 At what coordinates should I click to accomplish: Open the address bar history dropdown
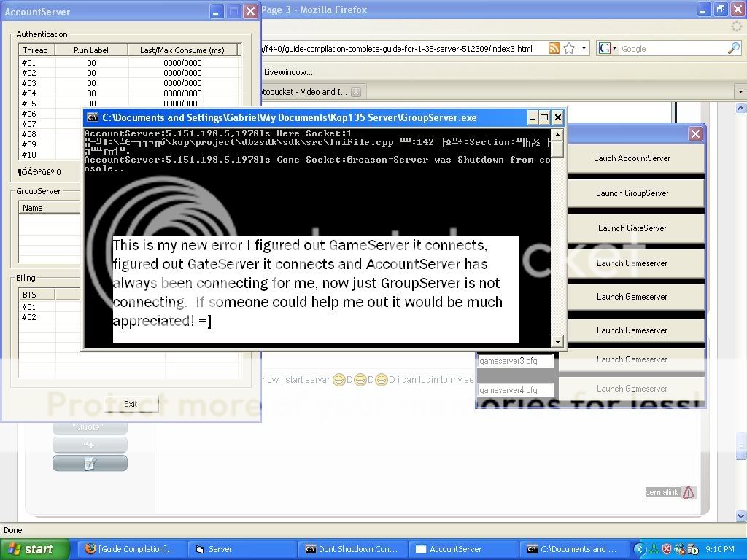[x=585, y=49]
